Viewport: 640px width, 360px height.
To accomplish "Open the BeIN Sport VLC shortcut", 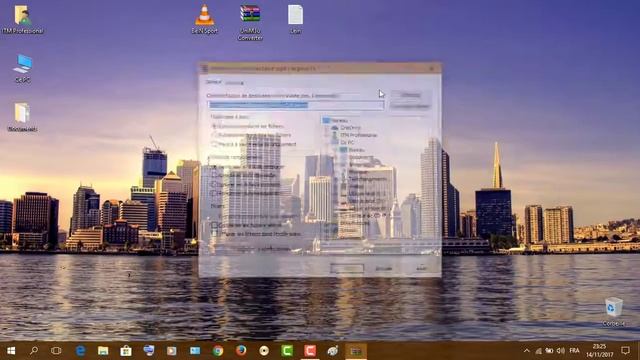I will [204, 19].
